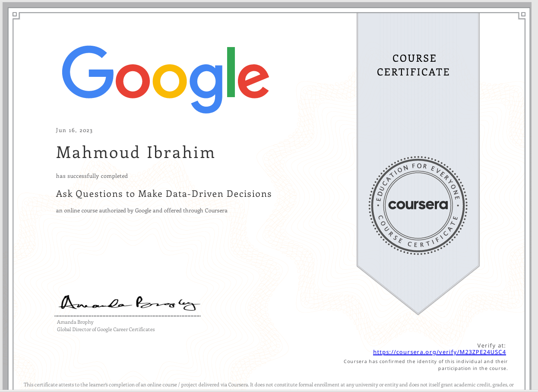
Task: Click the 'authorized by Google' description line
Action: (x=142, y=211)
